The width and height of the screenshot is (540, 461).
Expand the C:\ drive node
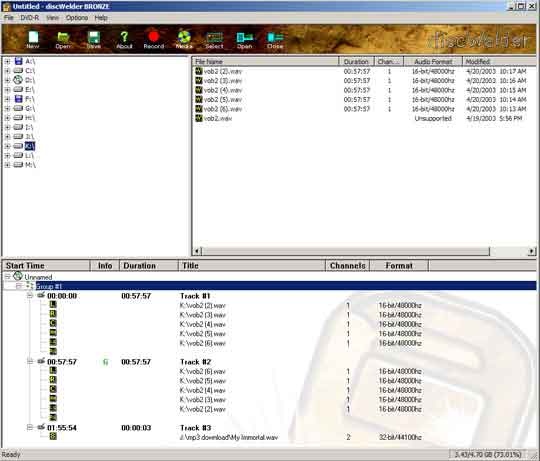pyautogui.click(x=7, y=71)
